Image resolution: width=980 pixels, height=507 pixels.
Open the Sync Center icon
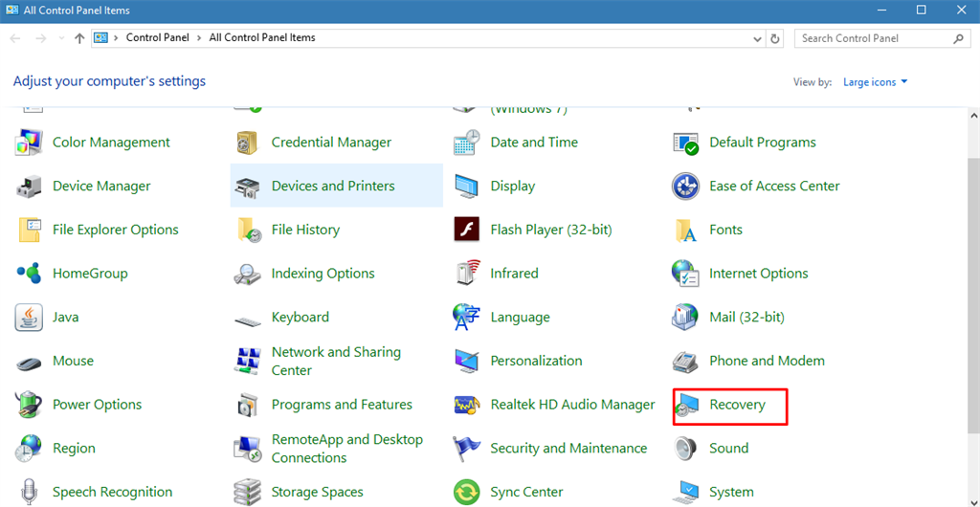tap(466, 493)
